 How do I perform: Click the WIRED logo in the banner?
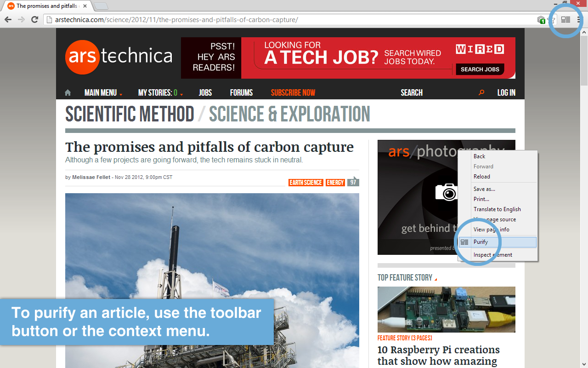[x=480, y=49]
